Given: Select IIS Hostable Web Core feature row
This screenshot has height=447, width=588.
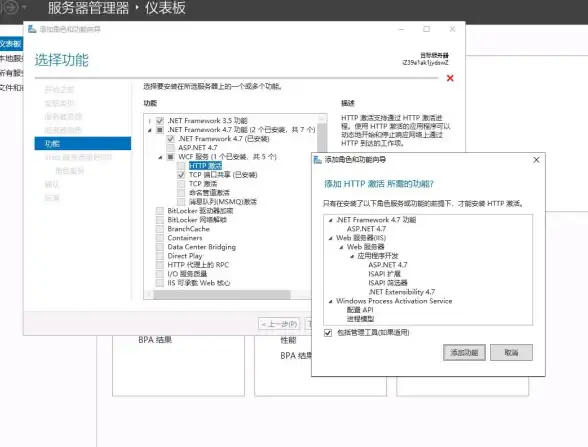Looking at the screenshot, I should (x=199, y=283).
